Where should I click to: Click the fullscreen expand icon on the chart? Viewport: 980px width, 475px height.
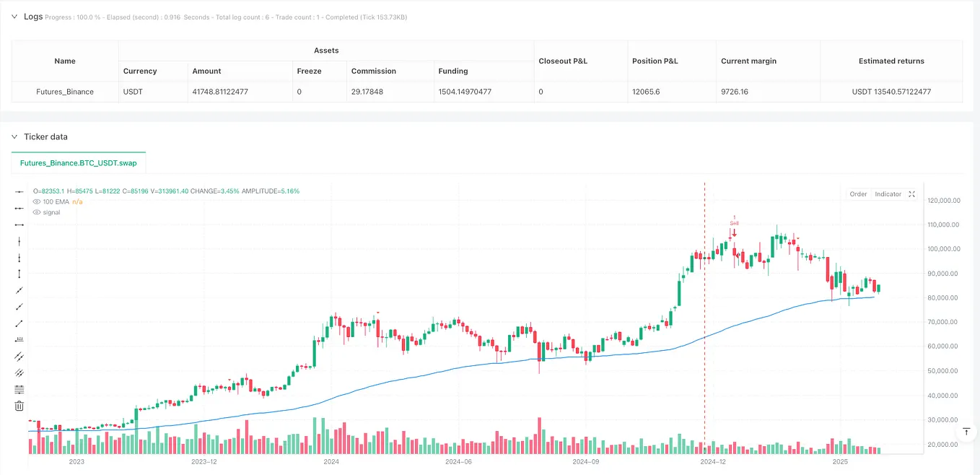coord(911,193)
